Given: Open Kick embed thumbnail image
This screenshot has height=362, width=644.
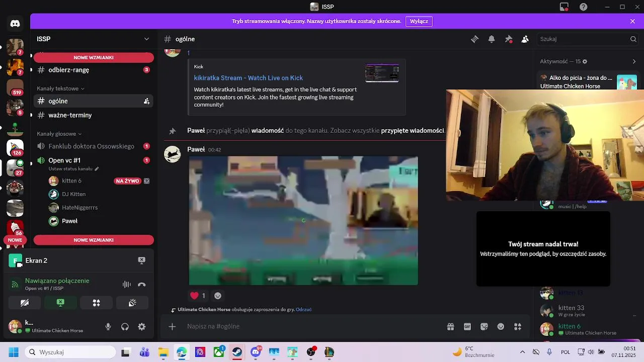Looking at the screenshot, I should [382, 73].
